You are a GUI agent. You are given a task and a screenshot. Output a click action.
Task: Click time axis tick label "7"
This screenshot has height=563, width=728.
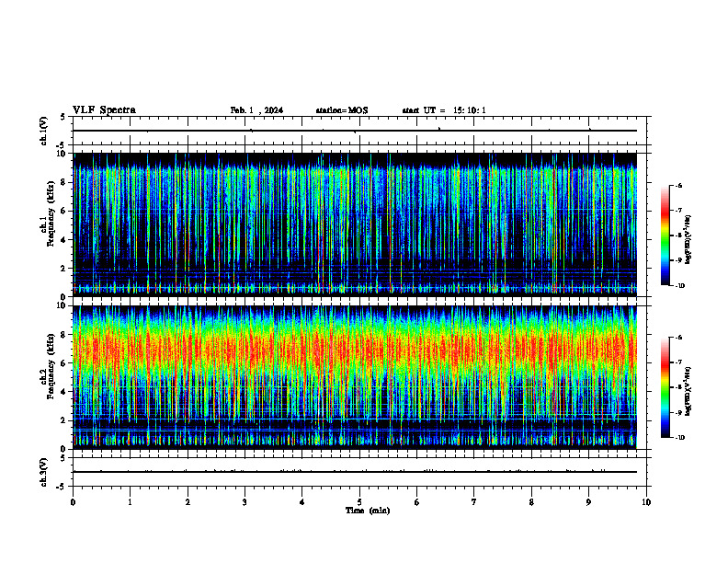(x=474, y=502)
